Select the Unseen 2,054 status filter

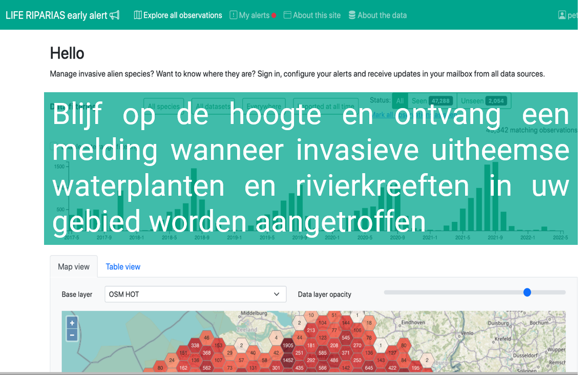[x=484, y=101]
